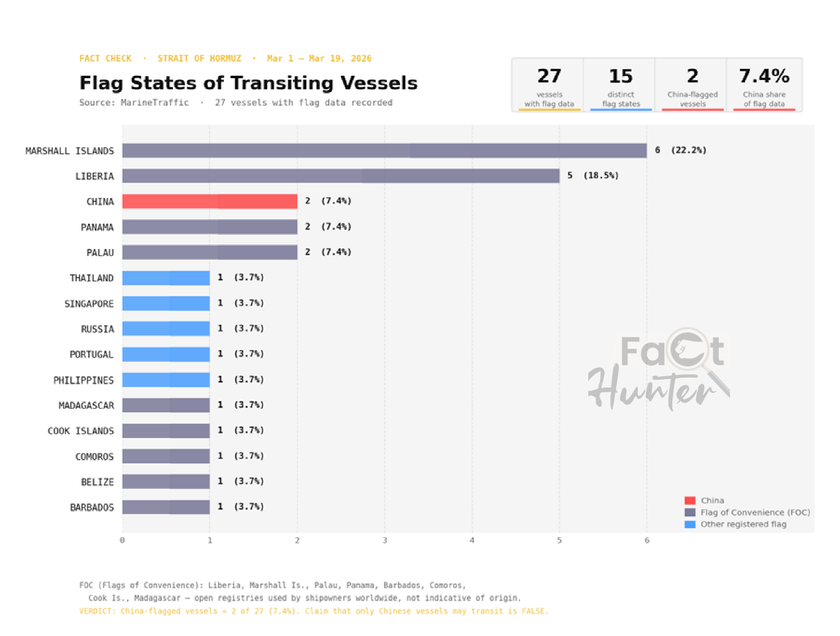Click the 27 vessels with flag data card
The image size is (840, 636).
click(x=549, y=85)
